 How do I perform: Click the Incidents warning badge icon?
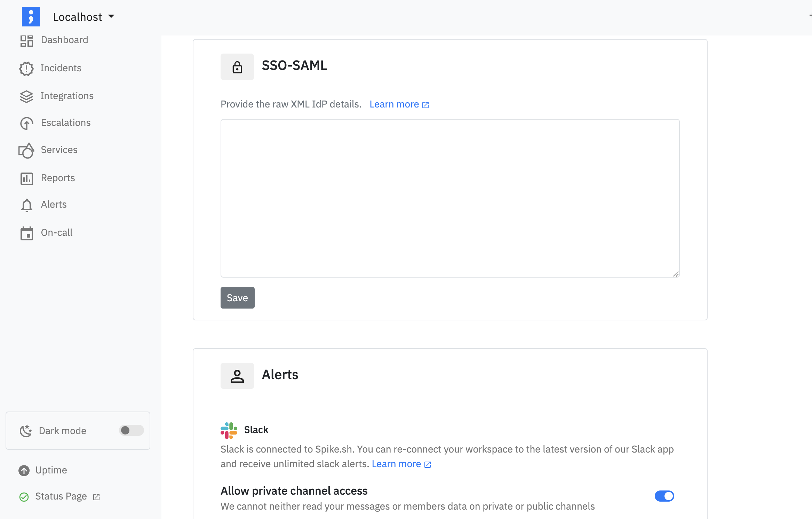click(26, 69)
